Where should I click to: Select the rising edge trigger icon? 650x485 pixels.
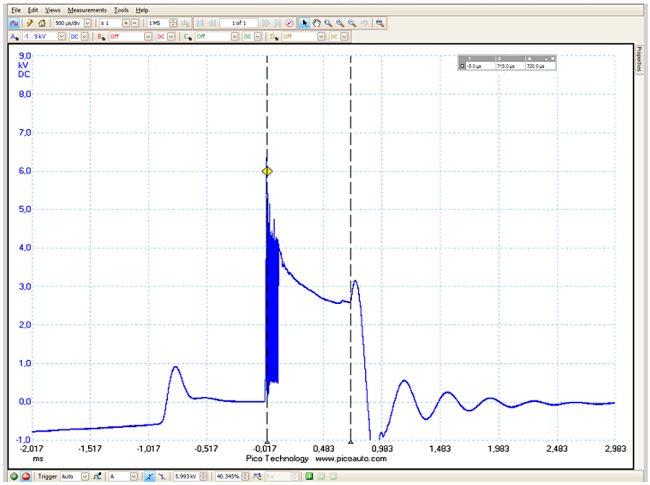pos(148,476)
